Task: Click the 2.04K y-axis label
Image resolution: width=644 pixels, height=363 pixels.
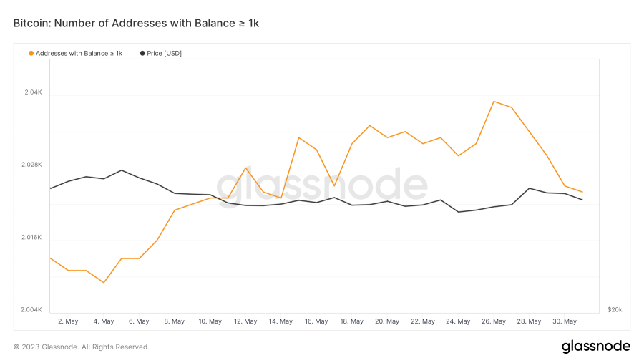Action: click(x=33, y=92)
